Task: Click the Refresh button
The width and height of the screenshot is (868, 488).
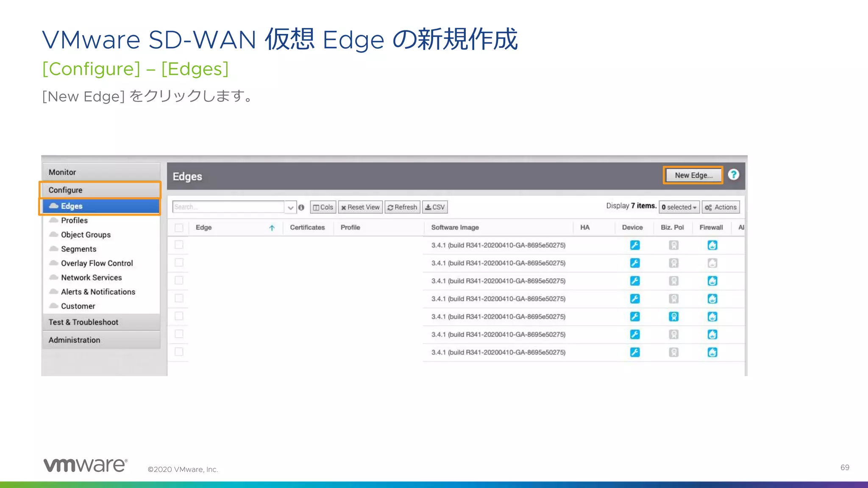Action: 402,207
